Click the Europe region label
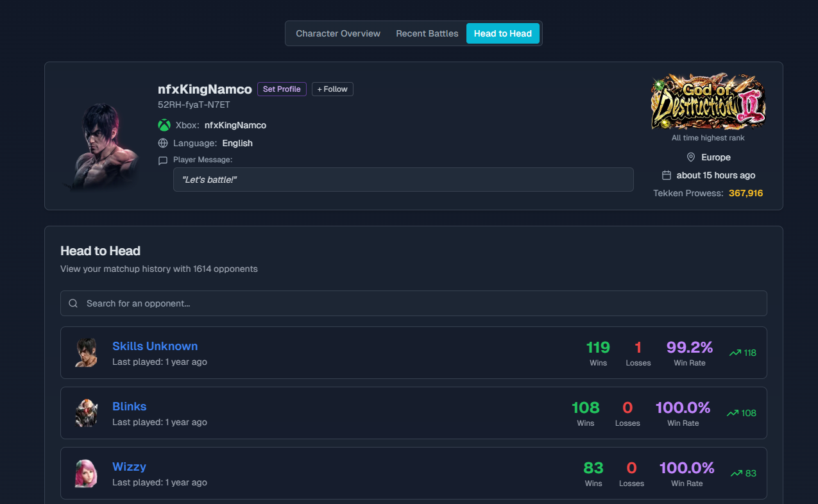The width and height of the screenshot is (818, 504). point(716,157)
